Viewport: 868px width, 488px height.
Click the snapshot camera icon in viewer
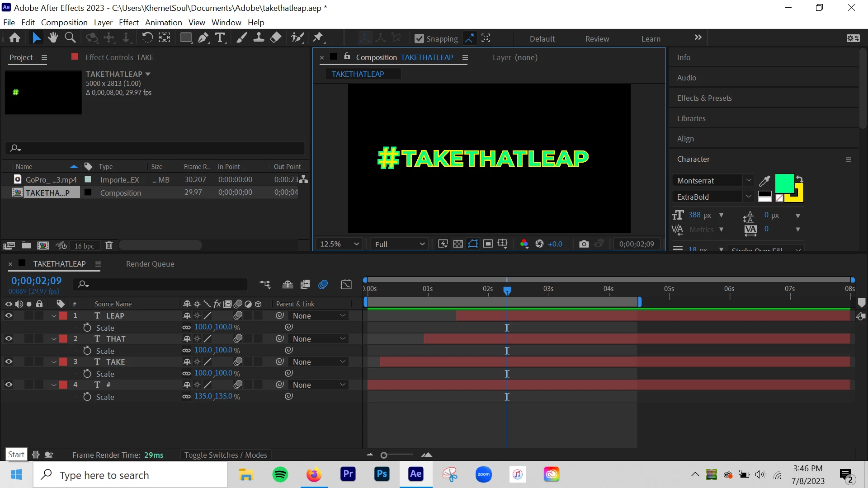click(x=584, y=244)
